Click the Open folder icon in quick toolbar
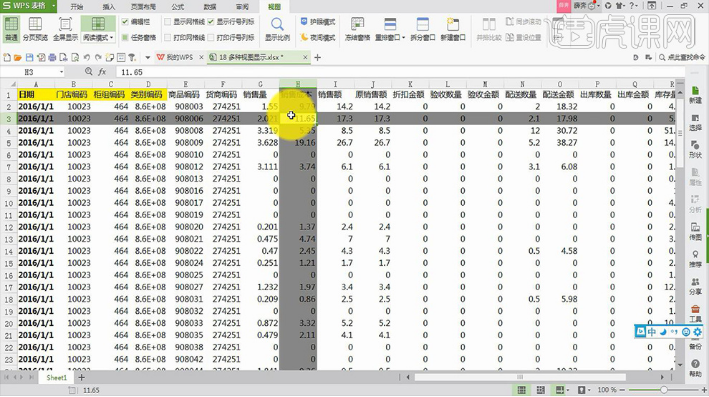Viewport: 709px width, 397px height. [x=18, y=57]
